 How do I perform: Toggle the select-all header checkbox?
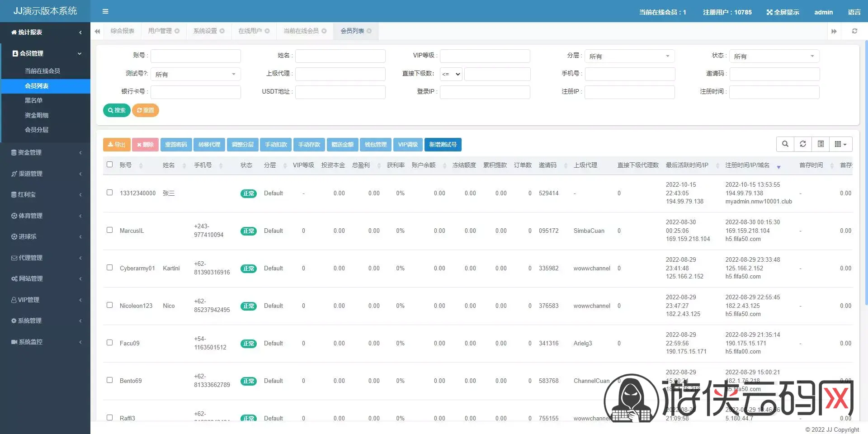click(109, 165)
